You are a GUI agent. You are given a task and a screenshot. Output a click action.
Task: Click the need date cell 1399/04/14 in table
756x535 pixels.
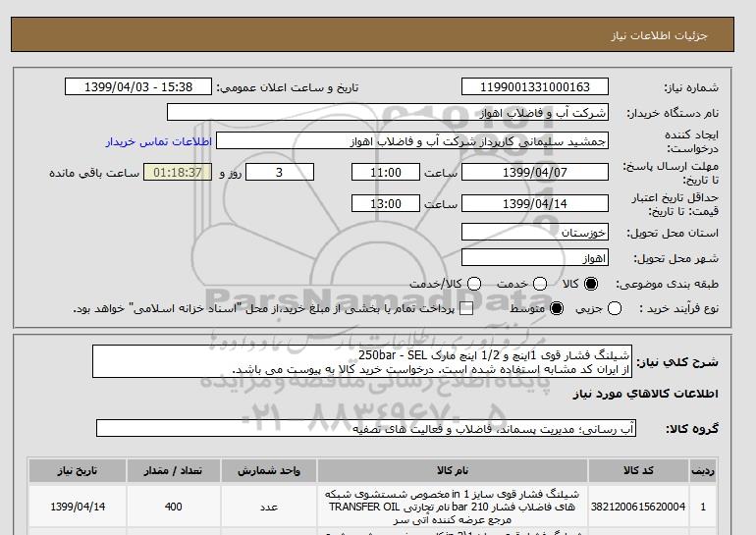[78, 508]
